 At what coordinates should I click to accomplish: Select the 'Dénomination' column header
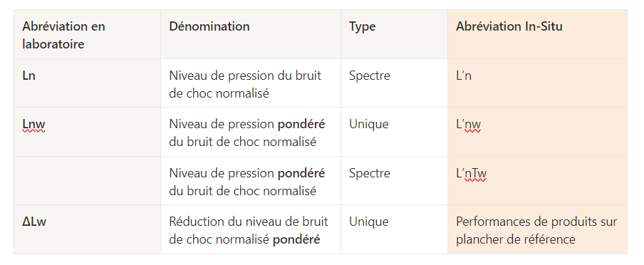(x=251, y=34)
